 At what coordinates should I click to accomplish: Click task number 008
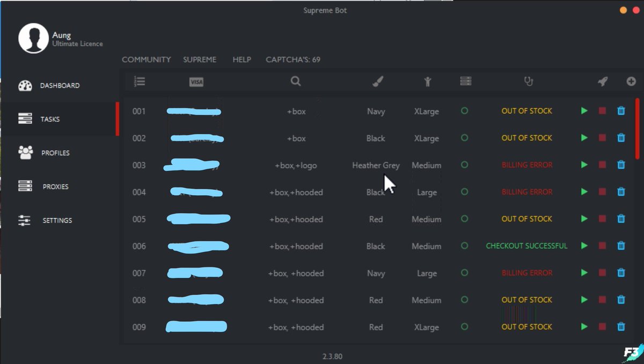(139, 300)
